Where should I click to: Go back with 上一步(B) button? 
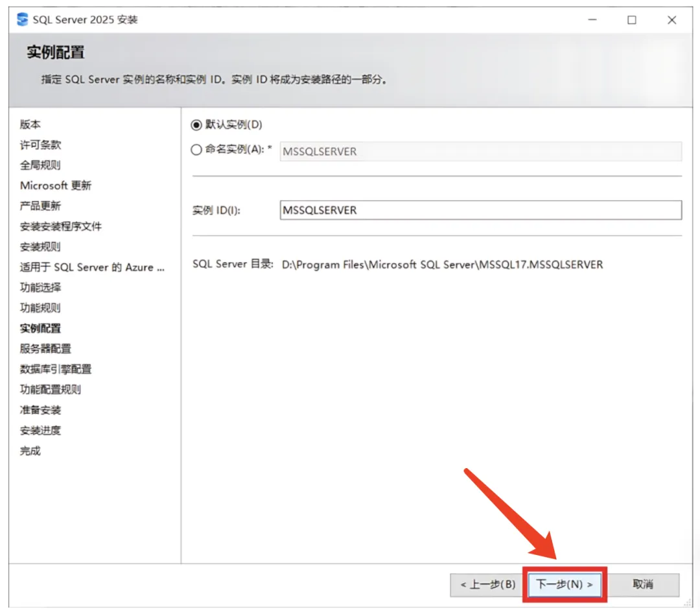coord(487,584)
